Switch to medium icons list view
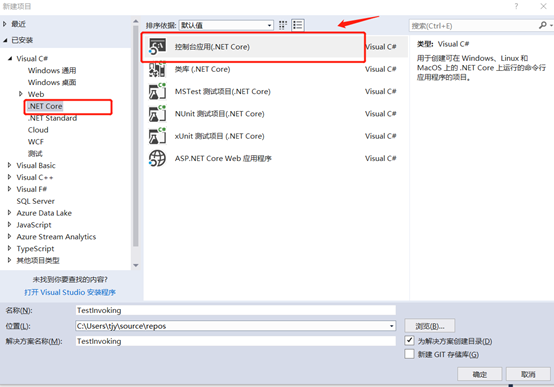The height and width of the screenshot is (387, 554). click(298, 25)
